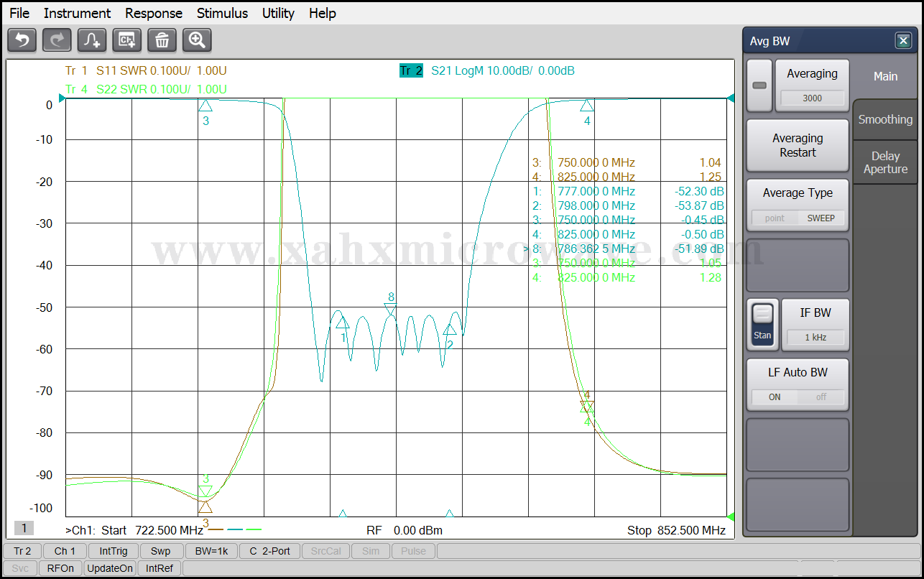Click the Pulse status button
Viewport: 924px width, 579px height.
[413, 551]
